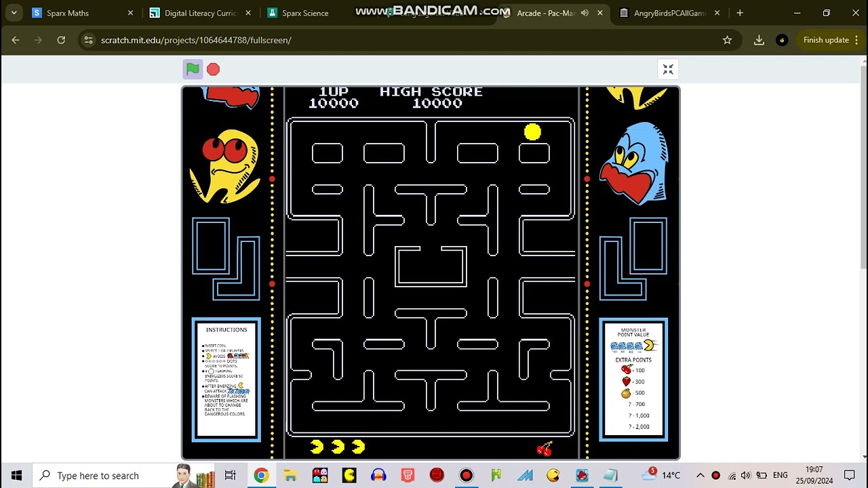Expand the tab search dropdown

[14, 13]
